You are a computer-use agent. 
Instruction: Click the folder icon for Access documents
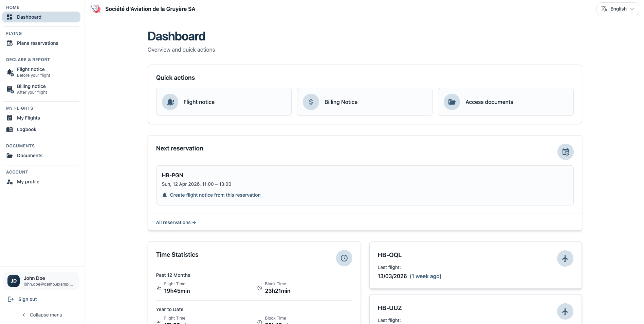[452, 102]
